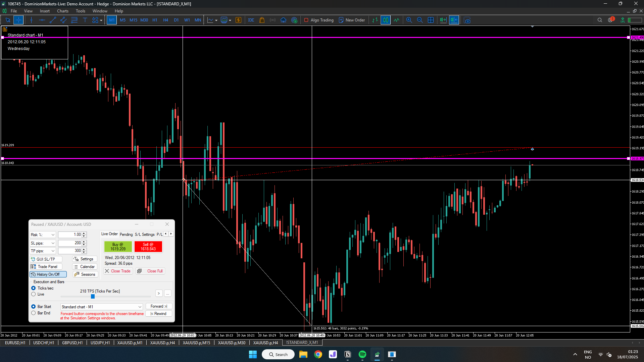The image size is (644, 362).
Task: Click the ticks per second slider handle
Action: coord(93,297)
